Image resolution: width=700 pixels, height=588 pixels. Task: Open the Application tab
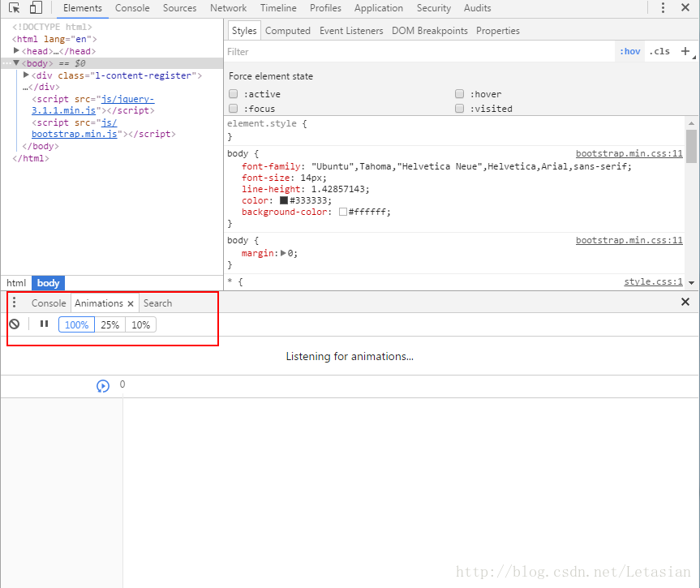tap(379, 8)
